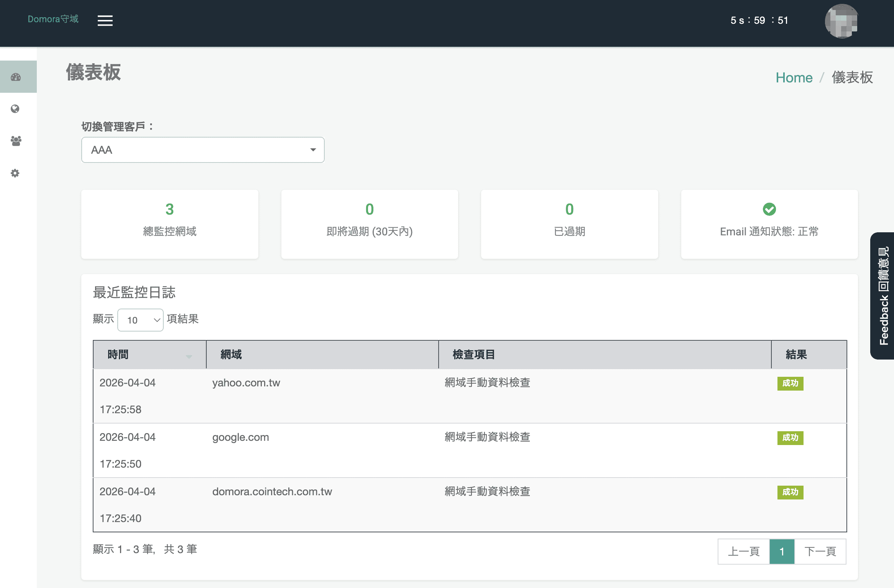894x588 pixels.
Task: Click the user avatar in header
Action: [x=841, y=21]
